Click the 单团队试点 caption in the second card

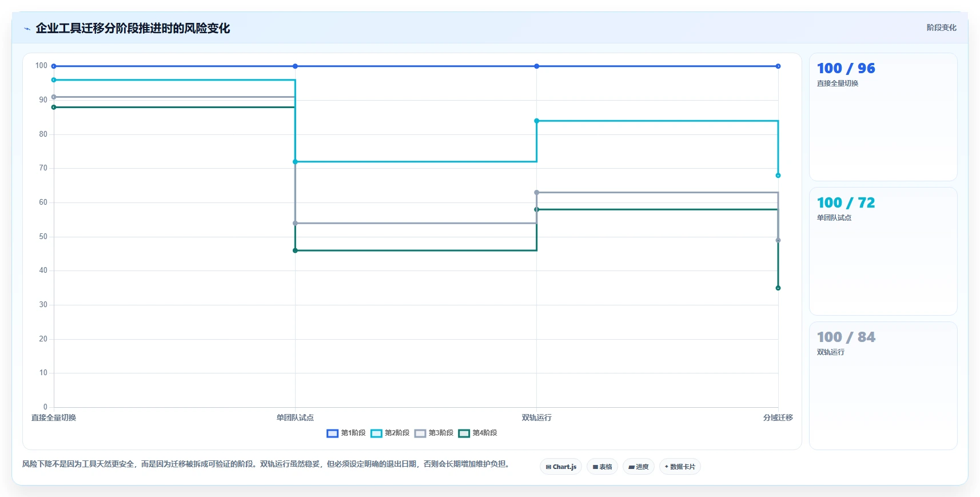pos(834,218)
